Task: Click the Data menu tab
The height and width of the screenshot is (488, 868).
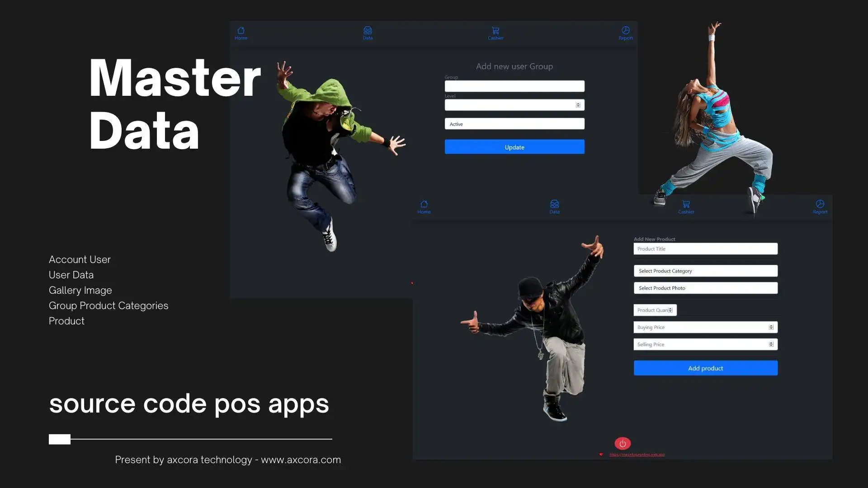Action: [x=368, y=33]
